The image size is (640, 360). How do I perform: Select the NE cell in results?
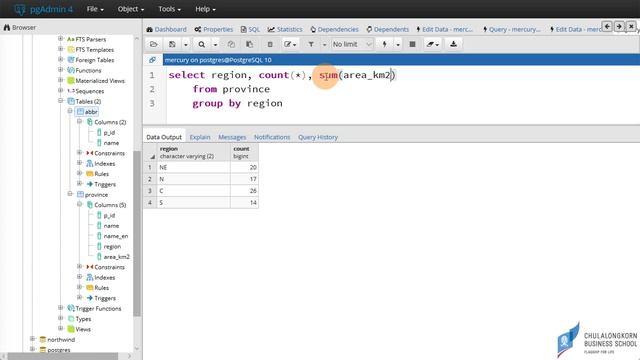click(x=193, y=167)
